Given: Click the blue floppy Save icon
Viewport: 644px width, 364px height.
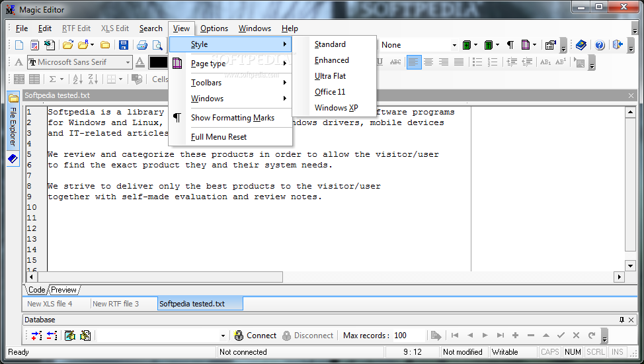Looking at the screenshot, I should [124, 45].
